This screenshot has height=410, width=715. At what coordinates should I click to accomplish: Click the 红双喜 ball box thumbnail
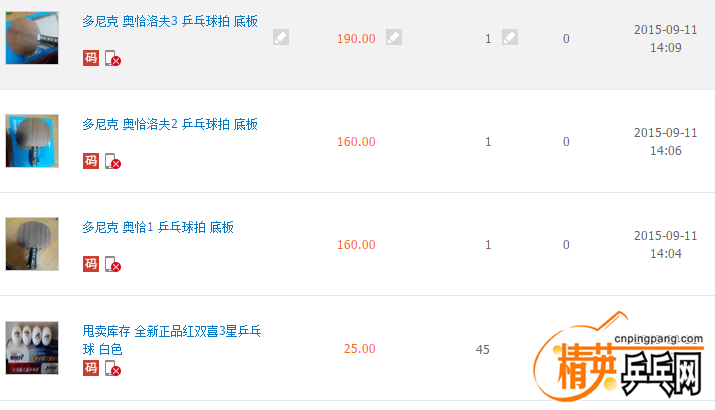32,348
